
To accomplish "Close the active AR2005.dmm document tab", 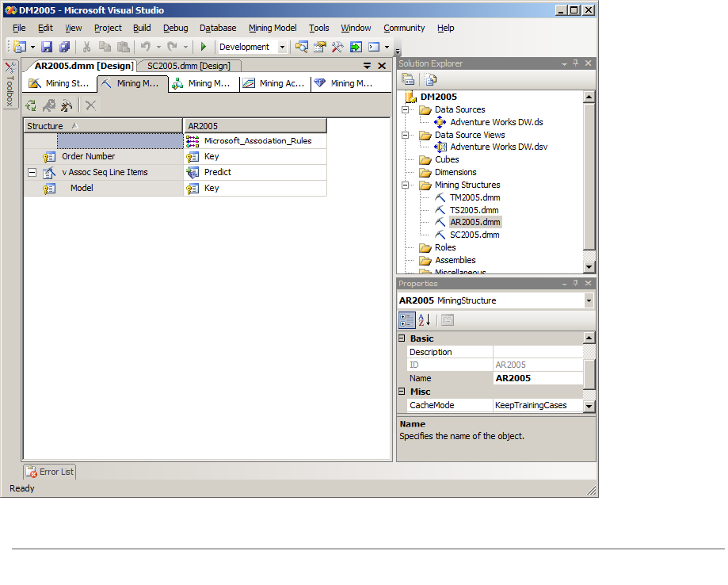I will click(x=382, y=66).
